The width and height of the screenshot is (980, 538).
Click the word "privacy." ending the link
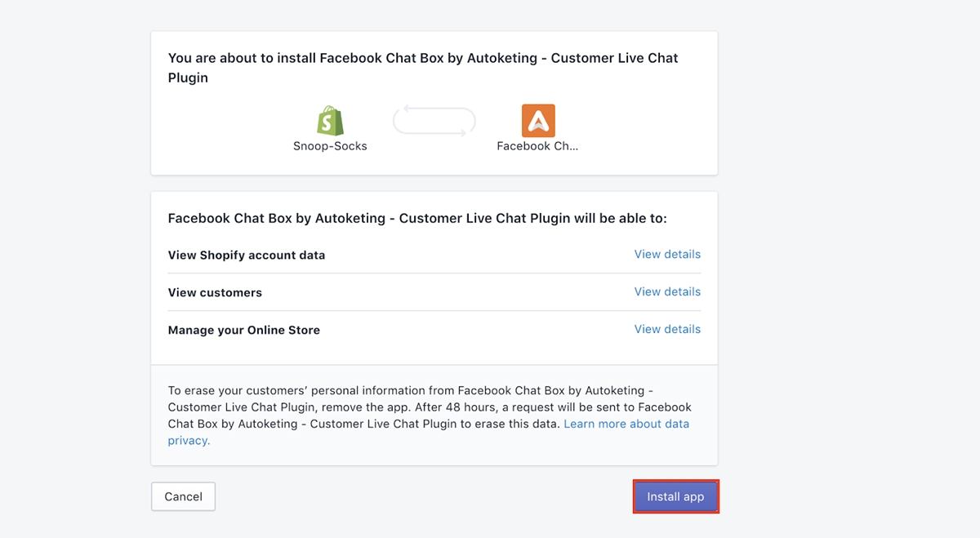click(x=189, y=441)
